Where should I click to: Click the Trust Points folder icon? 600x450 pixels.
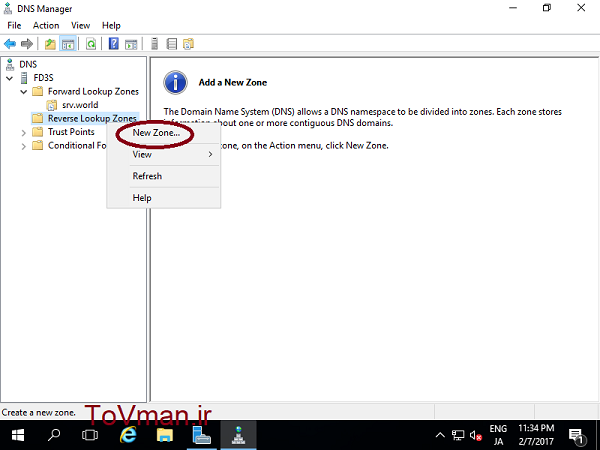click(38, 132)
